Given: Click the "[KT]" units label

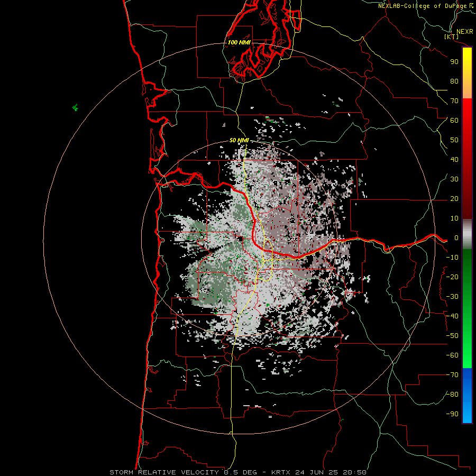Looking at the screenshot, I should (x=452, y=36).
